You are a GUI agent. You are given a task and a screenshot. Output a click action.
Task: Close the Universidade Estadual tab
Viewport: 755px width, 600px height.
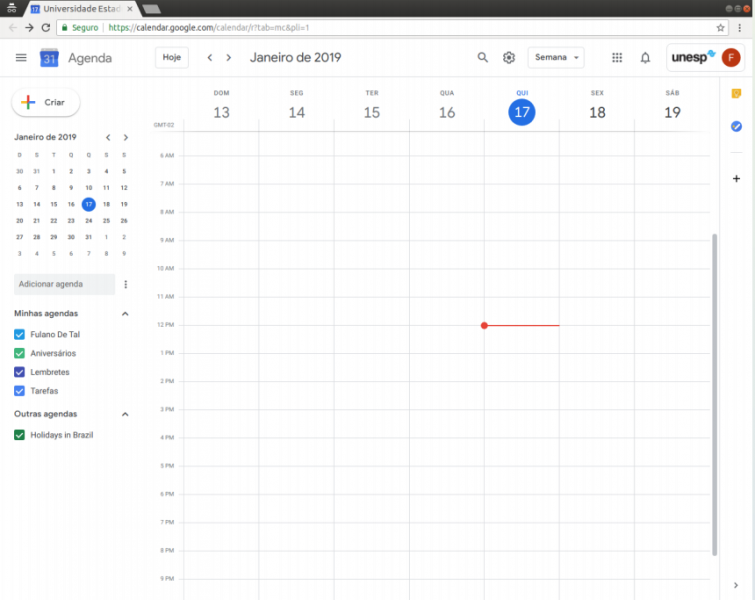coord(130,9)
